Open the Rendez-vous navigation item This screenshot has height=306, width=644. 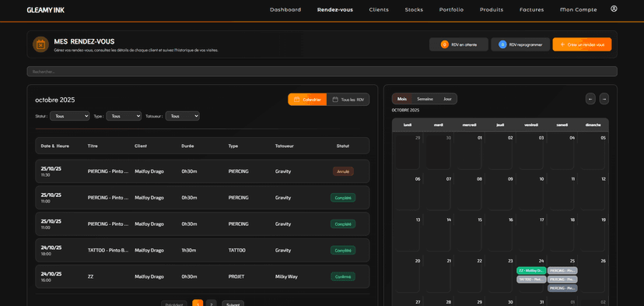click(x=335, y=10)
